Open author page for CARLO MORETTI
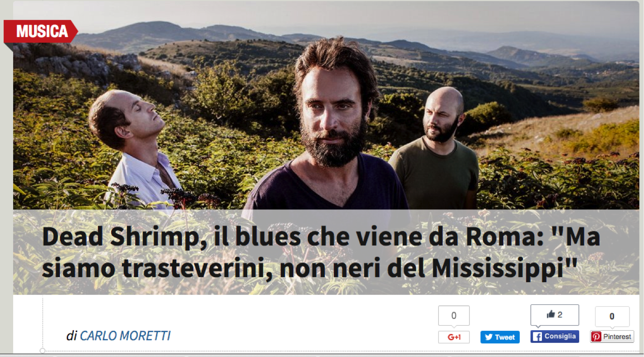The image size is (644, 357). pos(125,336)
